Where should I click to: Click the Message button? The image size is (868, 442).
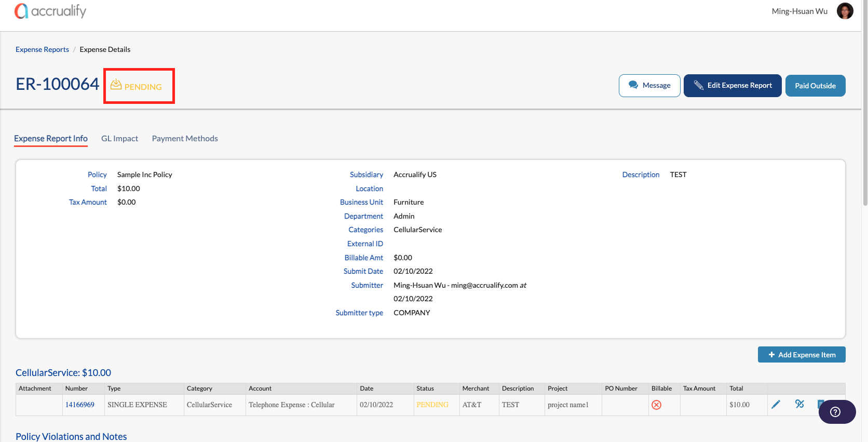click(649, 86)
